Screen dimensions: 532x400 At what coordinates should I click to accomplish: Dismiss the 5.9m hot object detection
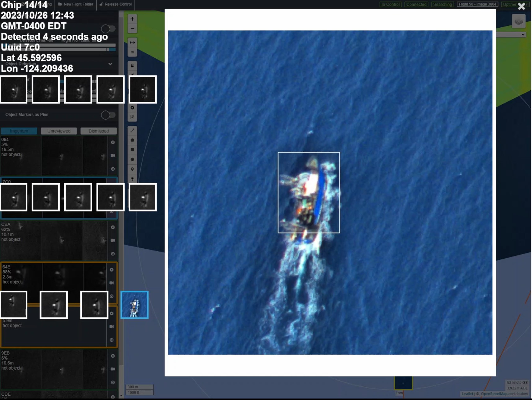[x=112, y=313]
